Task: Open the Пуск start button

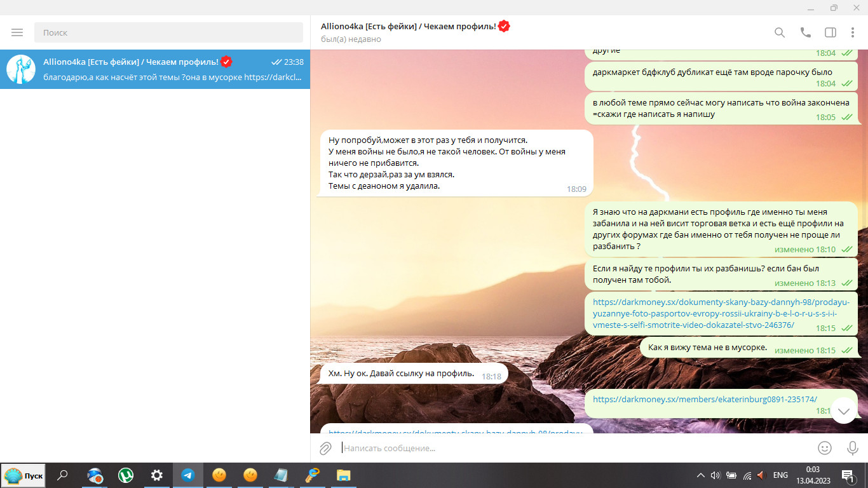Action: pos(24,475)
